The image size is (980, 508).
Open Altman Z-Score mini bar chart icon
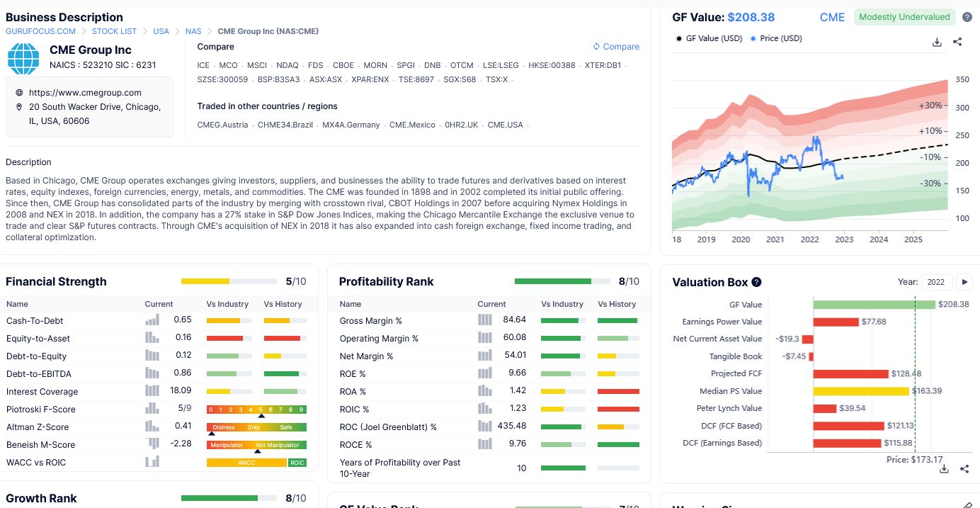[152, 427]
